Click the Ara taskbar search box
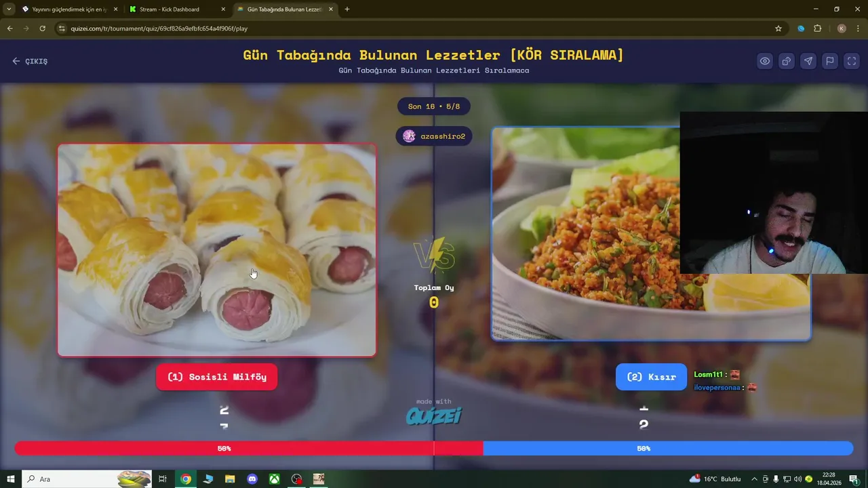 pos(87,479)
